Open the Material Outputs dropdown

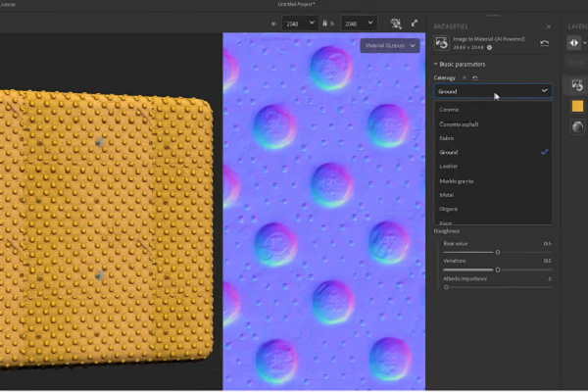(x=390, y=45)
